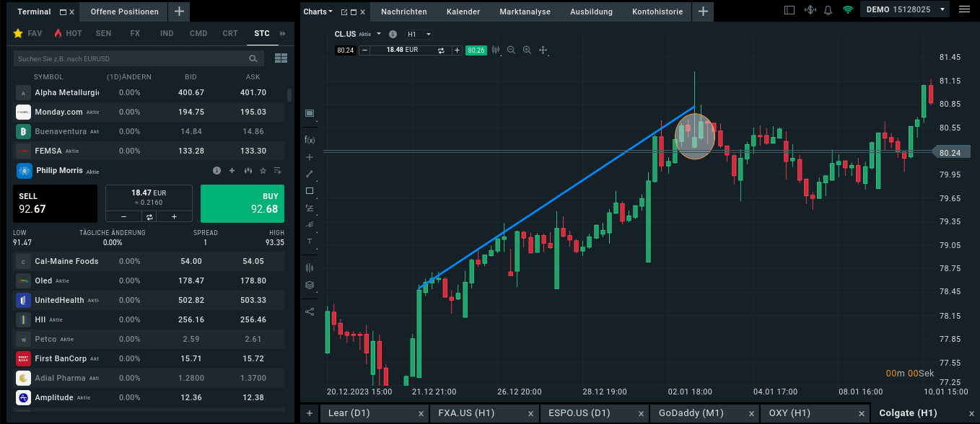Click the BUY 92.68 button for Philip Morris

(x=242, y=203)
